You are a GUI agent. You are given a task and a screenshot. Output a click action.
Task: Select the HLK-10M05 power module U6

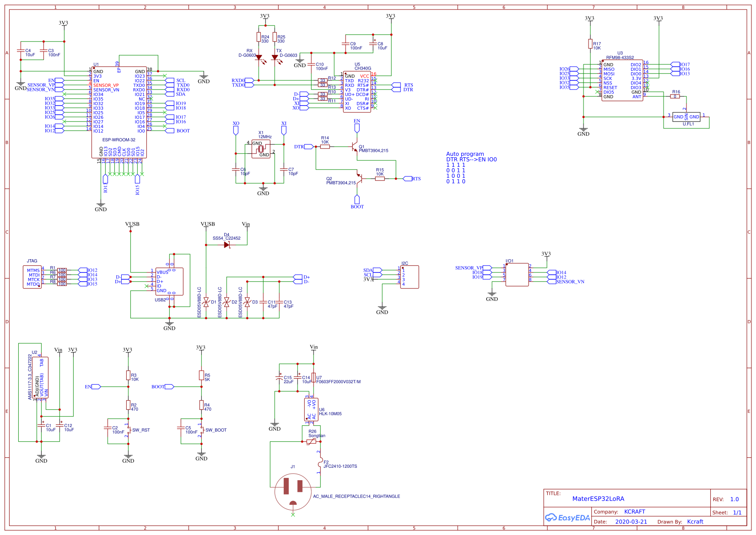coord(311,408)
